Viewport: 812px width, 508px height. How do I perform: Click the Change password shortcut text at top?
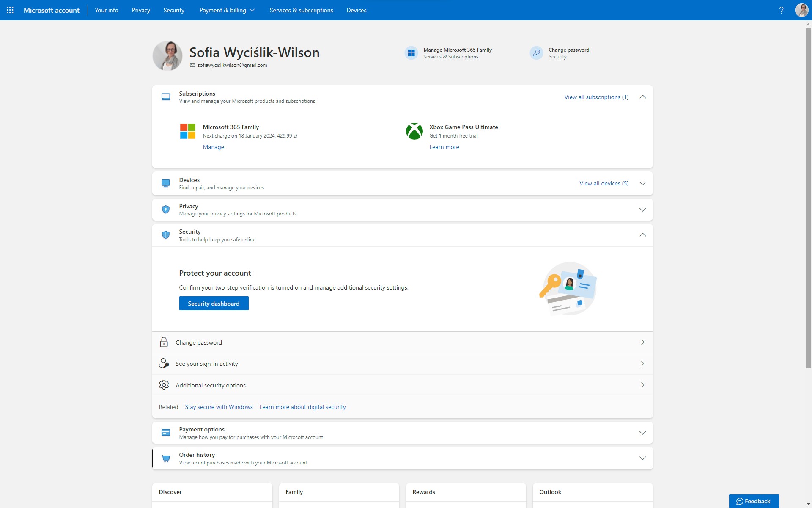coord(569,50)
